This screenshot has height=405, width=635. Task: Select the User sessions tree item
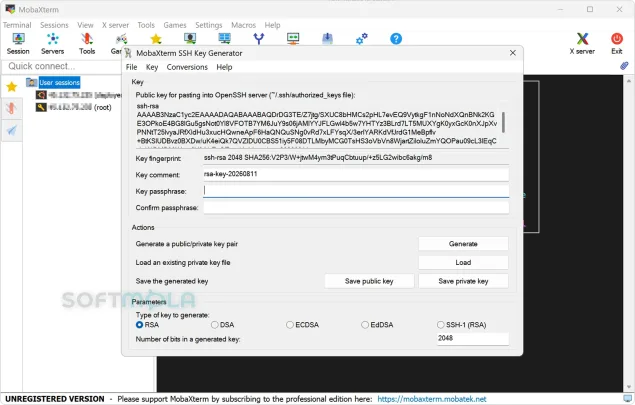pyautogui.click(x=59, y=83)
